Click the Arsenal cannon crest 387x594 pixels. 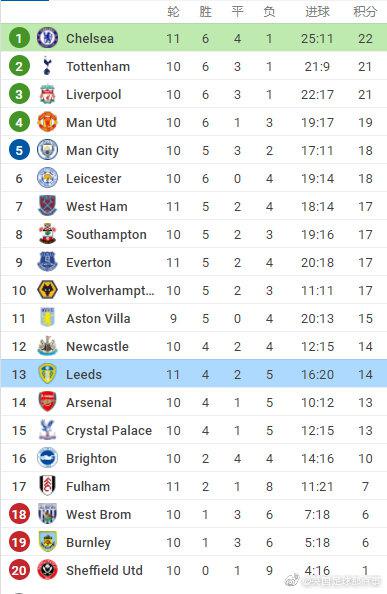coord(47,402)
